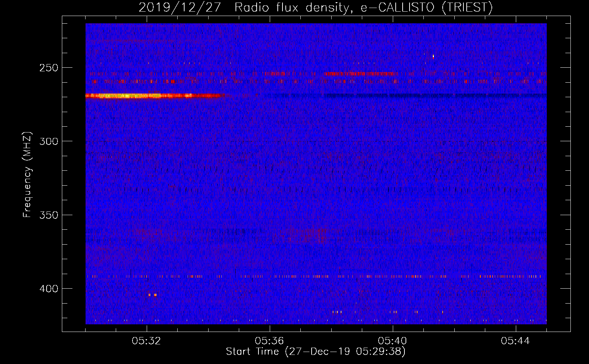589x364 pixels.
Task: Click the "05:44" time tick label
Action: pyautogui.click(x=515, y=341)
